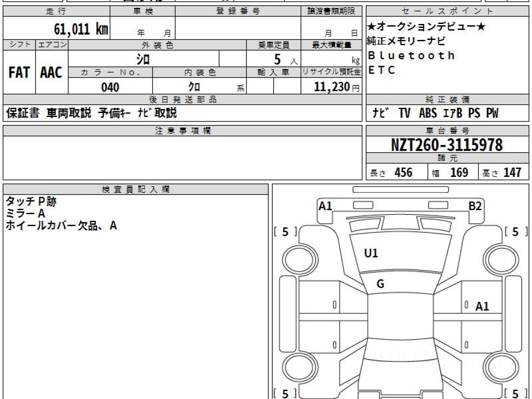The height and width of the screenshot is (399, 532).
Task: Click the A1 mark on the door
Action: (x=482, y=306)
